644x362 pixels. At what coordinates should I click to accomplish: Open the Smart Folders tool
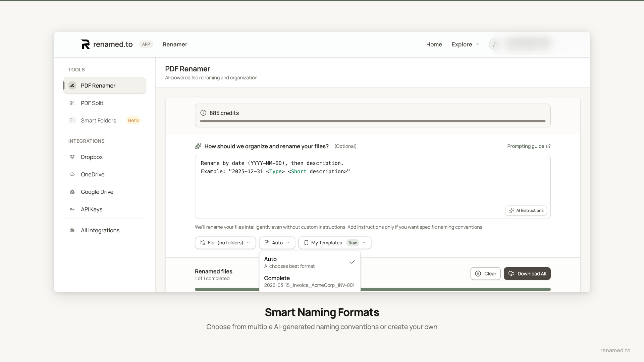point(98,120)
